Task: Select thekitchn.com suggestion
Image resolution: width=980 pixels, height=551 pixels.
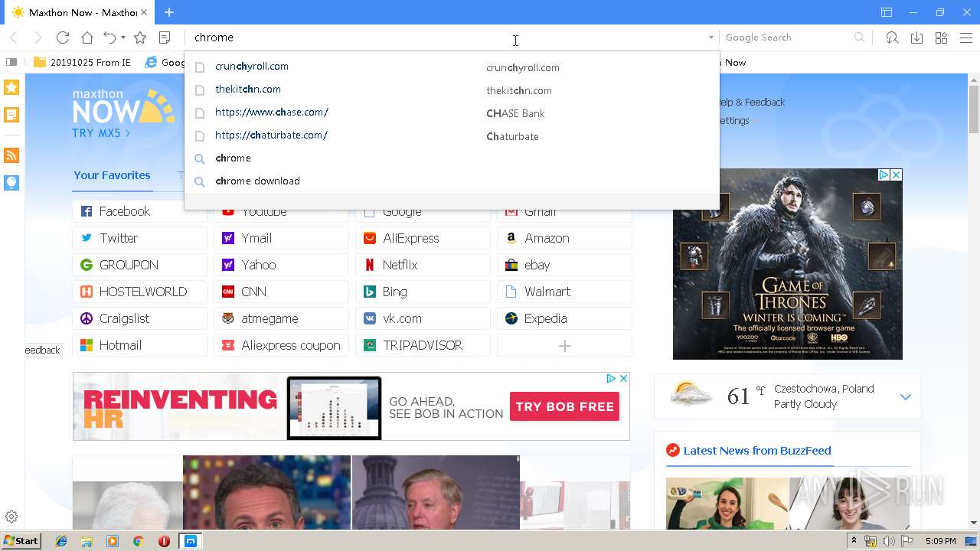Action: (x=452, y=90)
